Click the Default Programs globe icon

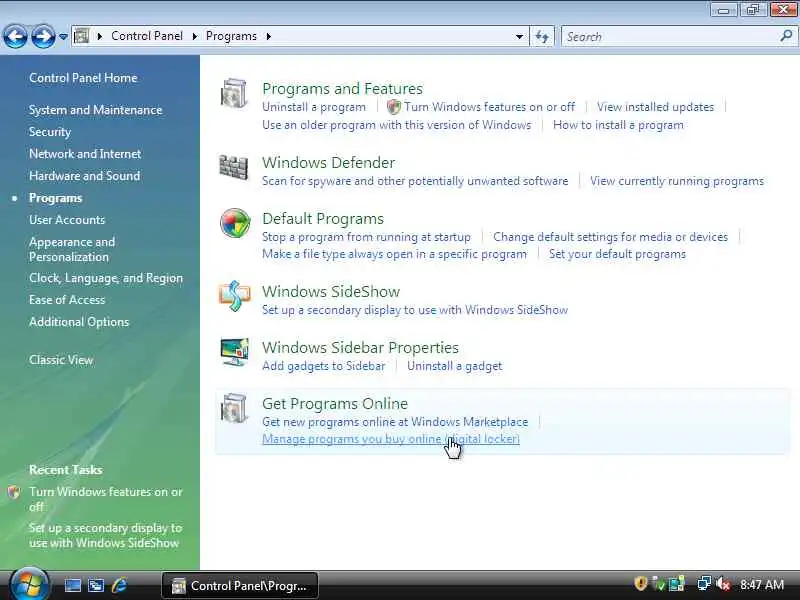[x=235, y=223]
